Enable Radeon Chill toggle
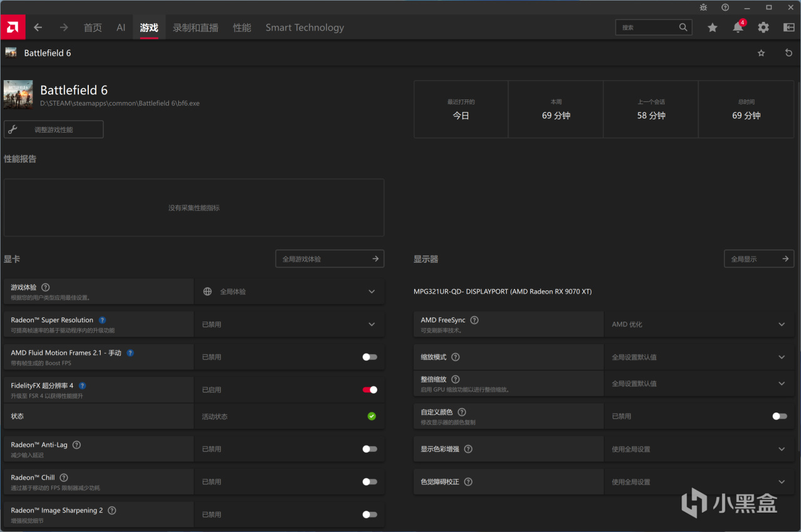The height and width of the screenshot is (532, 801). click(x=370, y=482)
